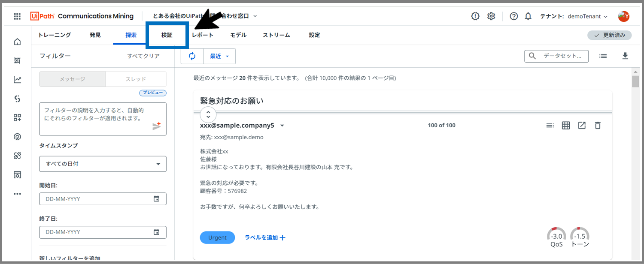This screenshot has height=264, width=644.
Task: Click the table grid view icon
Action: [x=566, y=126]
